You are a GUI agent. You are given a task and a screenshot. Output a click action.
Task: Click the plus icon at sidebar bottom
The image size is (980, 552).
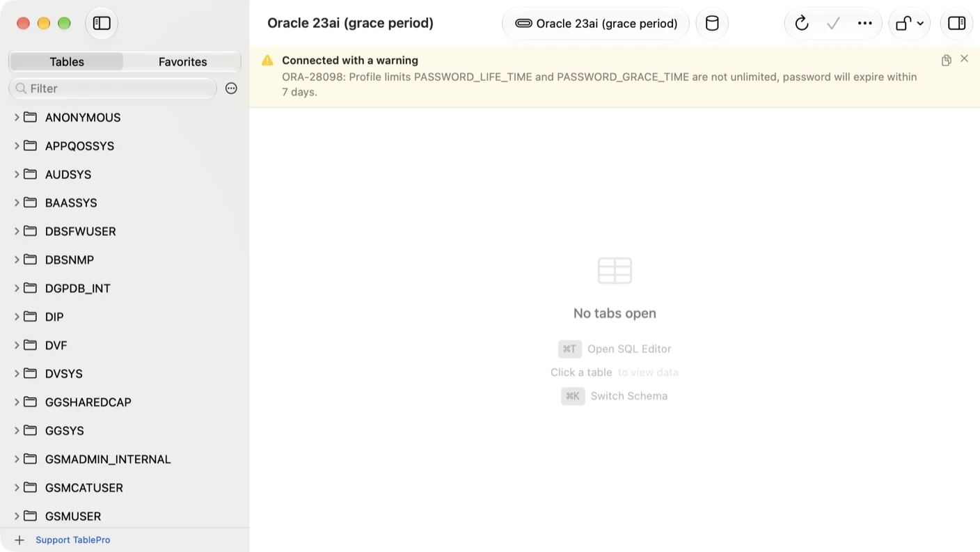point(19,540)
